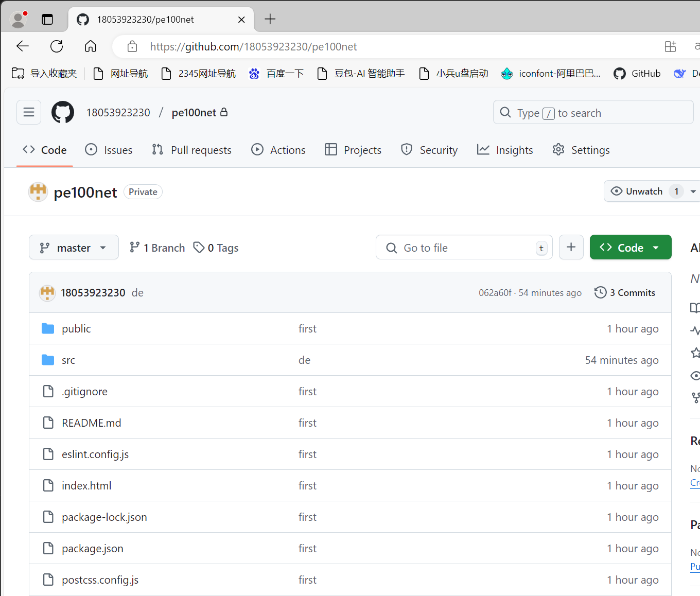
Task: Click the Unwatch button
Action: point(645,191)
